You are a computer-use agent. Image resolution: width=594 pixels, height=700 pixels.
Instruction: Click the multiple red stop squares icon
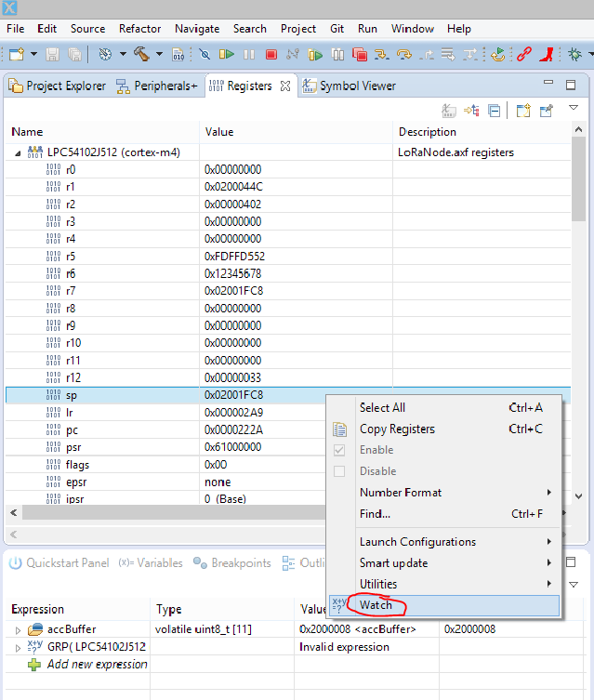point(359,55)
